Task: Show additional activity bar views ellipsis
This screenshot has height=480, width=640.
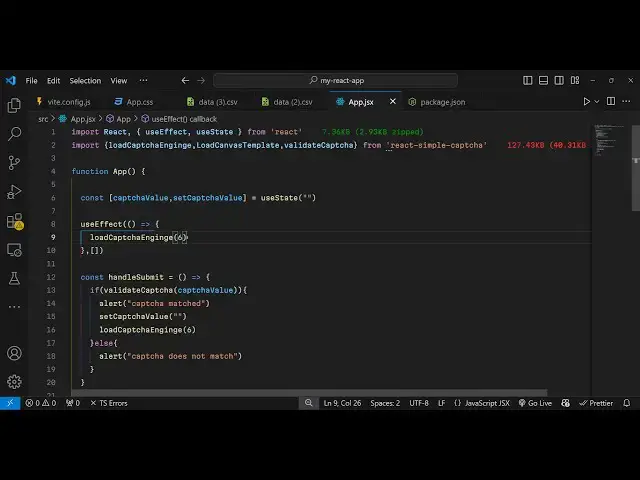Action: pyautogui.click(x=14, y=307)
